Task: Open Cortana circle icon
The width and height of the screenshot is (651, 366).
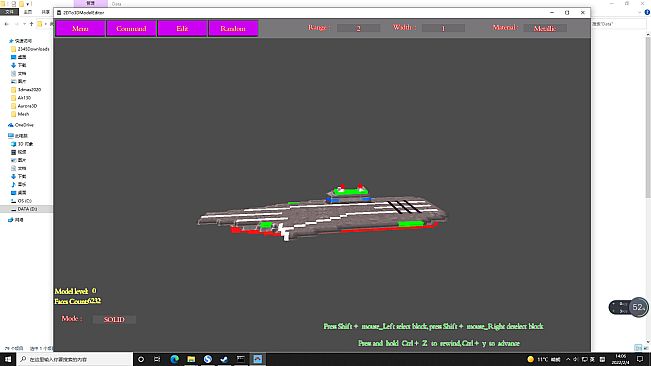Action: (141, 359)
